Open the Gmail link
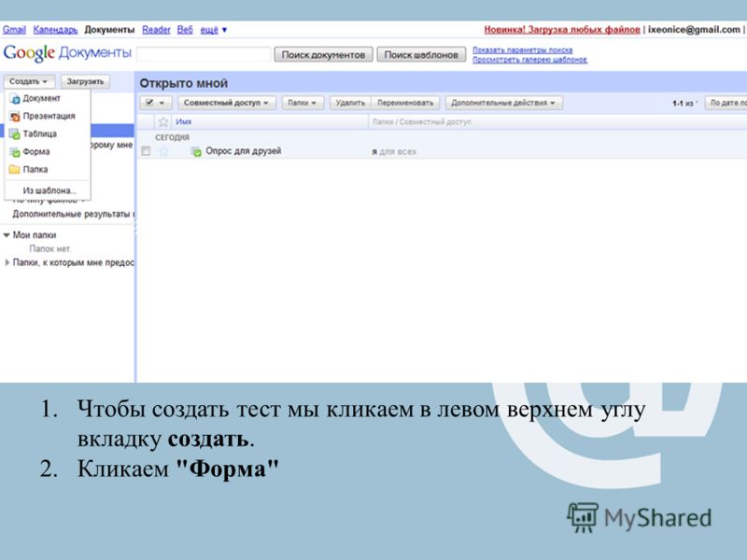 tap(14, 30)
